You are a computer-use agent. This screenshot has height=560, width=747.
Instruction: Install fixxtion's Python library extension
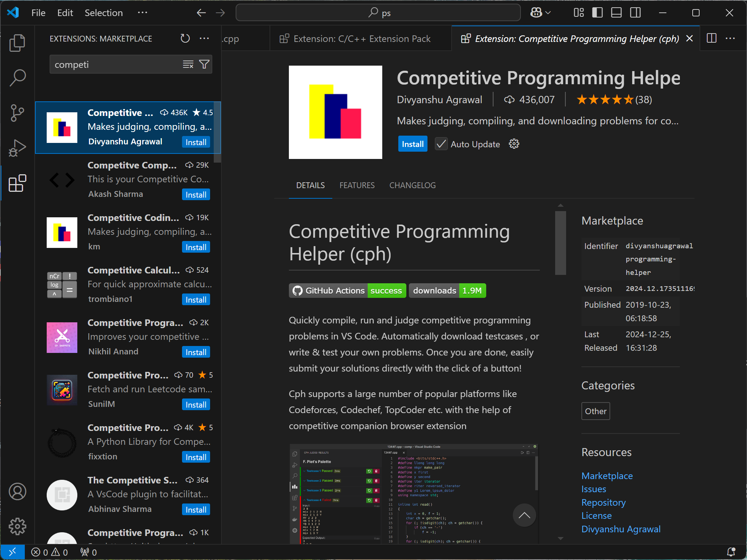(196, 457)
